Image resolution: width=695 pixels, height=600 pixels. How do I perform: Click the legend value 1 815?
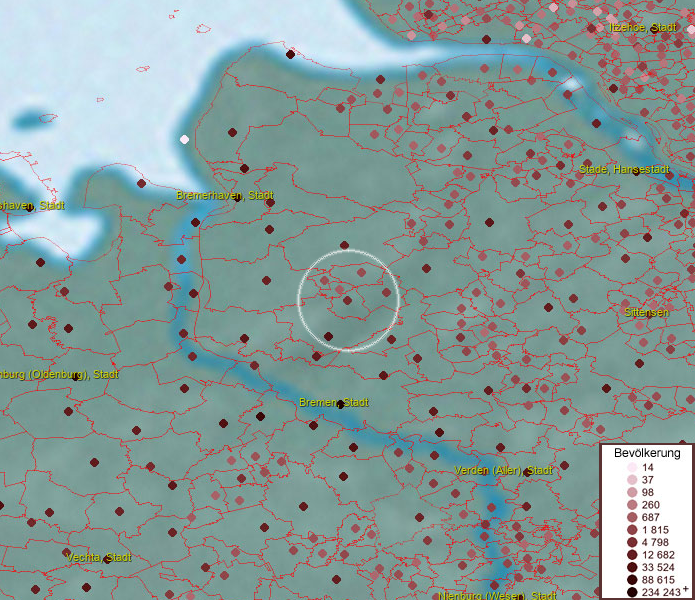656,530
